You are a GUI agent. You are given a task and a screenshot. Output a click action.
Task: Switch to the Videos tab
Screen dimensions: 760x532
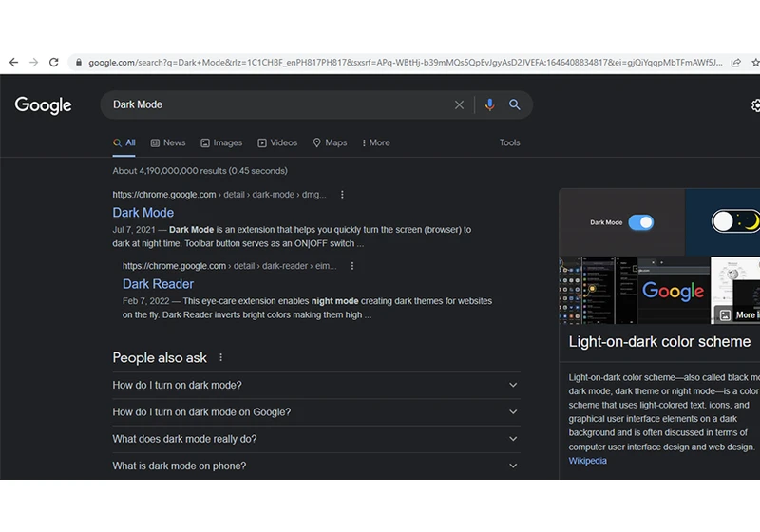[277, 142]
